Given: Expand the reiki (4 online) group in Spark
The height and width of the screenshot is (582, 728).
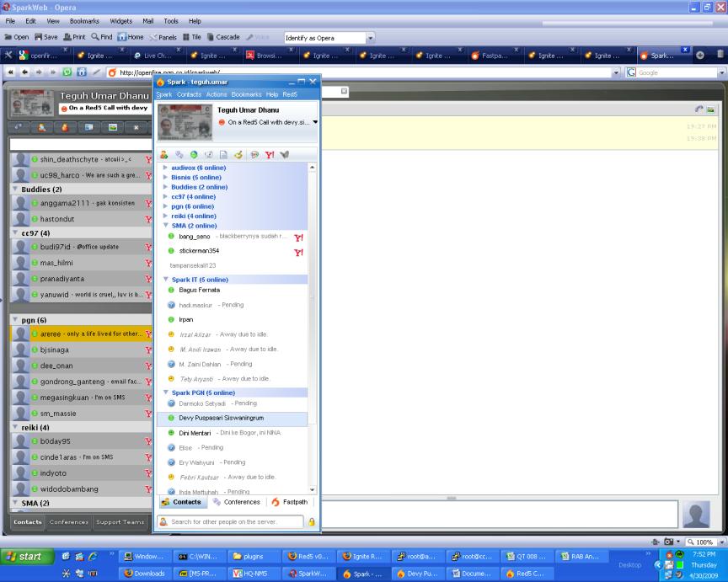Looking at the screenshot, I should point(165,216).
